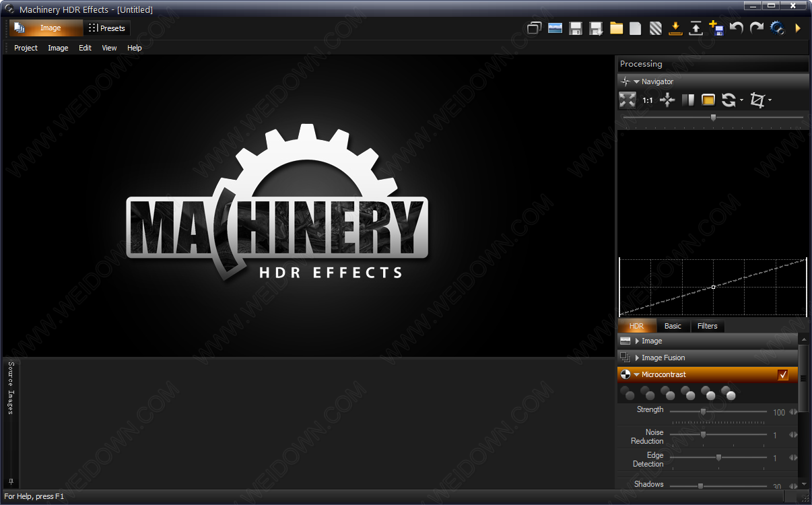Click the overlapping windows icon in toolbar
Image resolution: width=812 pixels, height=505 pixels.
(535, 28)
